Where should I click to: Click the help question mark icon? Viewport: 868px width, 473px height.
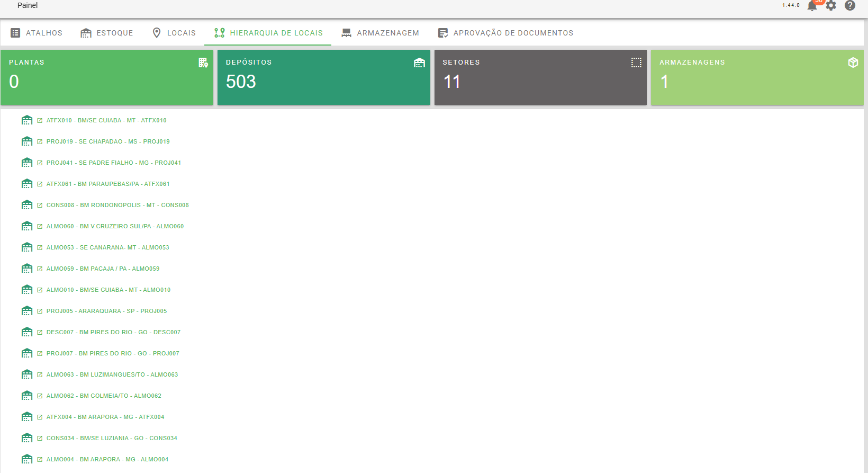pos(850,6)
